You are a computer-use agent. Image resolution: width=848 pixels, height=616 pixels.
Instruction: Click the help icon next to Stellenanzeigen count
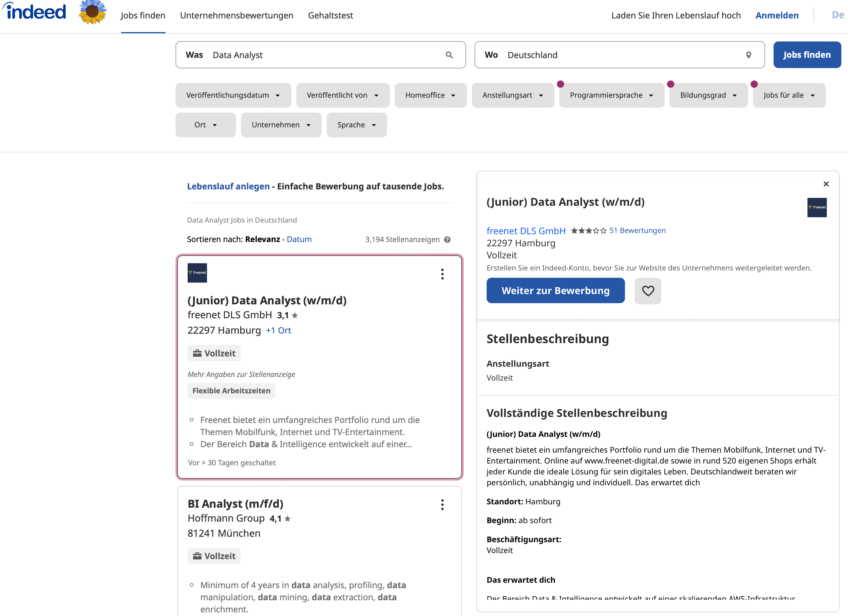[x=447, y=240]
